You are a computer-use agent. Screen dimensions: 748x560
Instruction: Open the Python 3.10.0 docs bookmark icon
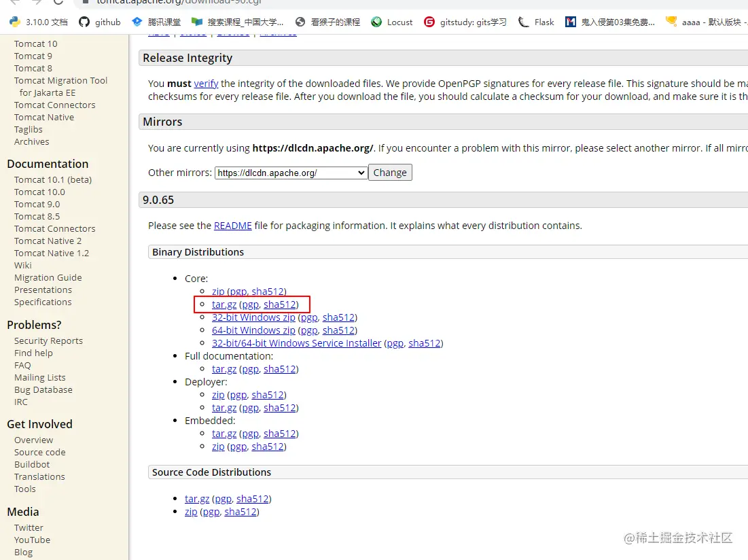(15, 22)
